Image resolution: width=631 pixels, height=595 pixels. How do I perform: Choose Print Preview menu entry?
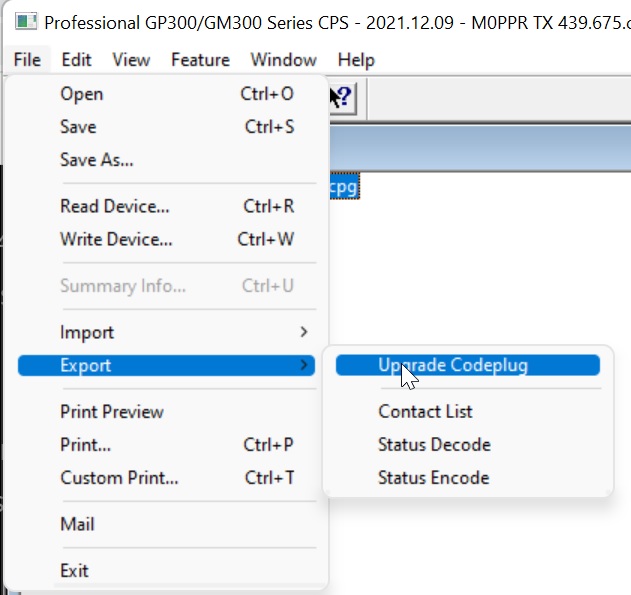166,412
